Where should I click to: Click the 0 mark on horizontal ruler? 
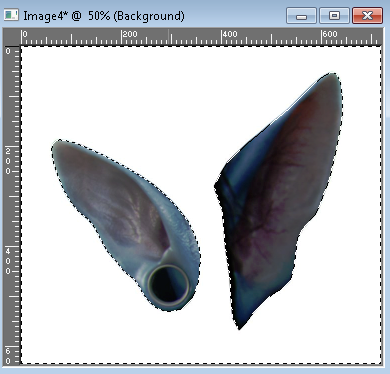coord(25,34)
